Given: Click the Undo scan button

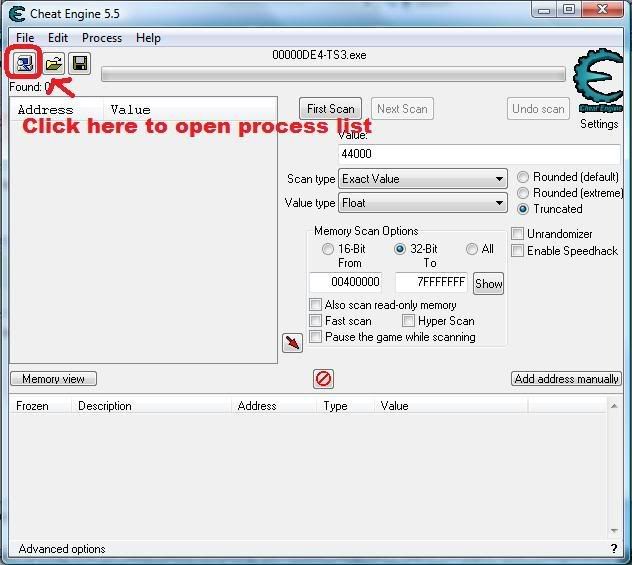Looking at the screenshot, I should (538, 109).
